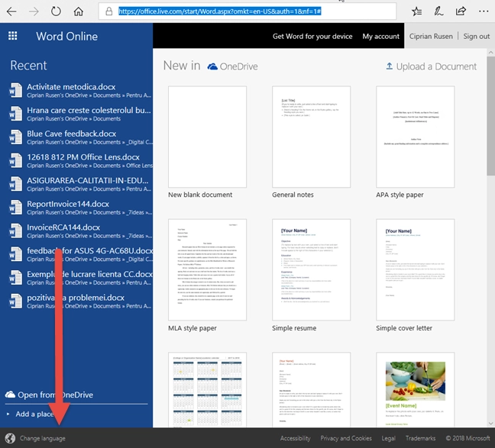Viewport: 495px width, 448px height.
Task: Select the Simple resume template
Action: (x=311, y=269)
